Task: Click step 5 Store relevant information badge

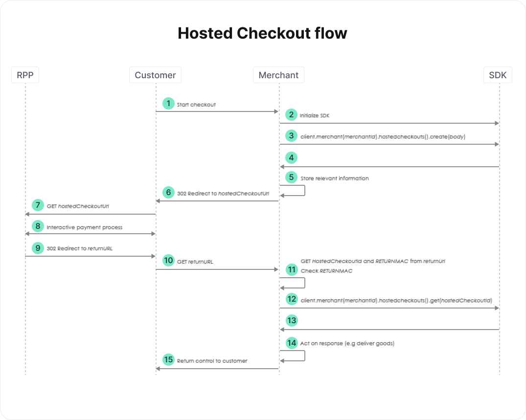Action: [291, 177]
